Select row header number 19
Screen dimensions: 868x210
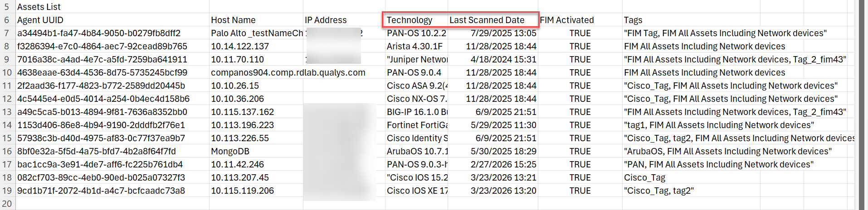(7, 191)
